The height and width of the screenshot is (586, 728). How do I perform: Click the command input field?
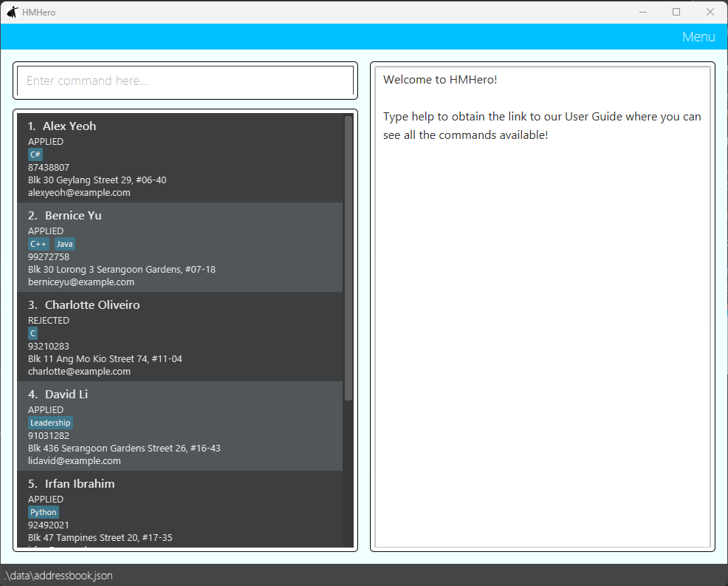[185, 81]
